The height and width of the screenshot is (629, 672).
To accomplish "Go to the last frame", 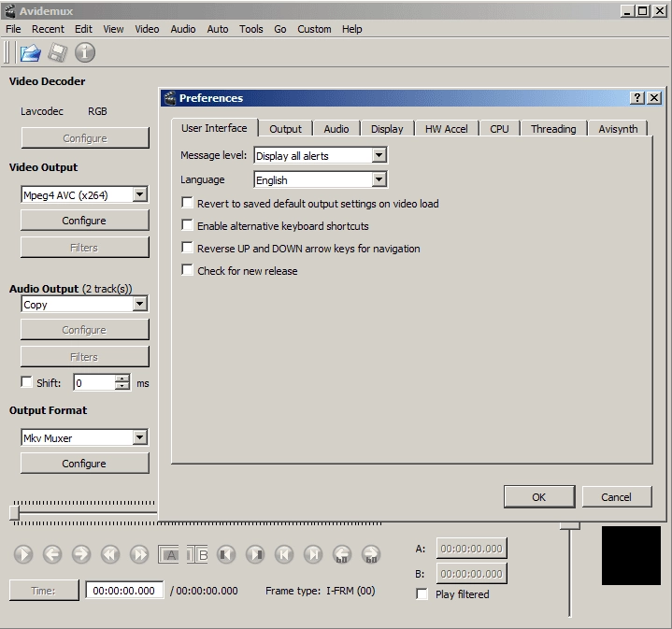I will [313, 554].
